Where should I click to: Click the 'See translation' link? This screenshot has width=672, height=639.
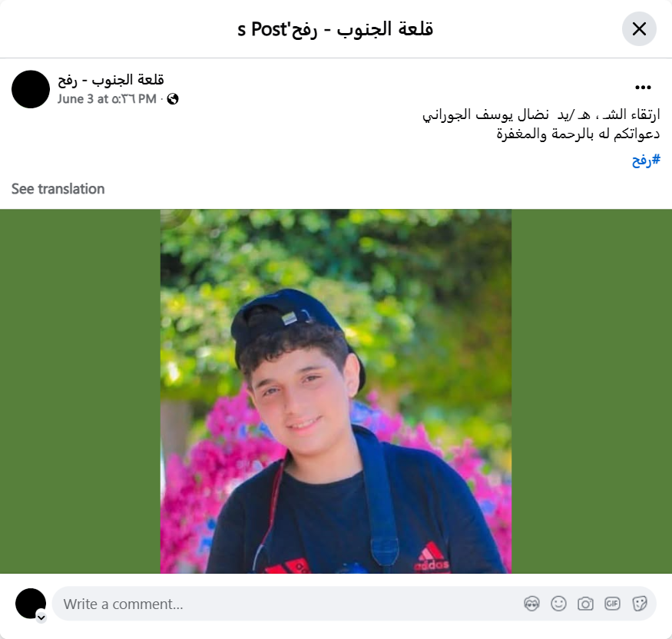pyautogui.click(x=58, y=189)
